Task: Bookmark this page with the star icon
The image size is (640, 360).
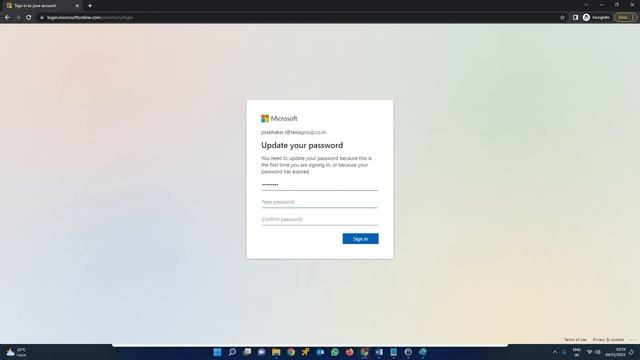Action: 562,18
